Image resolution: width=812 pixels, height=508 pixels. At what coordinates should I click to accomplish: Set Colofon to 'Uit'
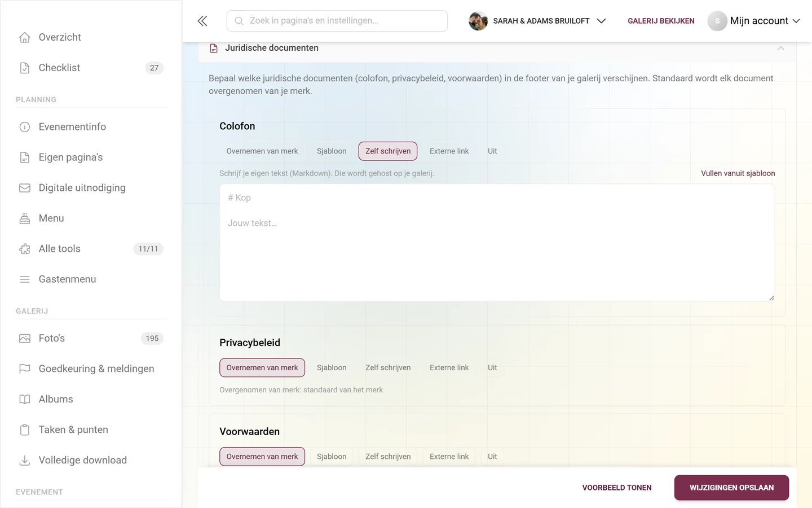coord(492,151)
